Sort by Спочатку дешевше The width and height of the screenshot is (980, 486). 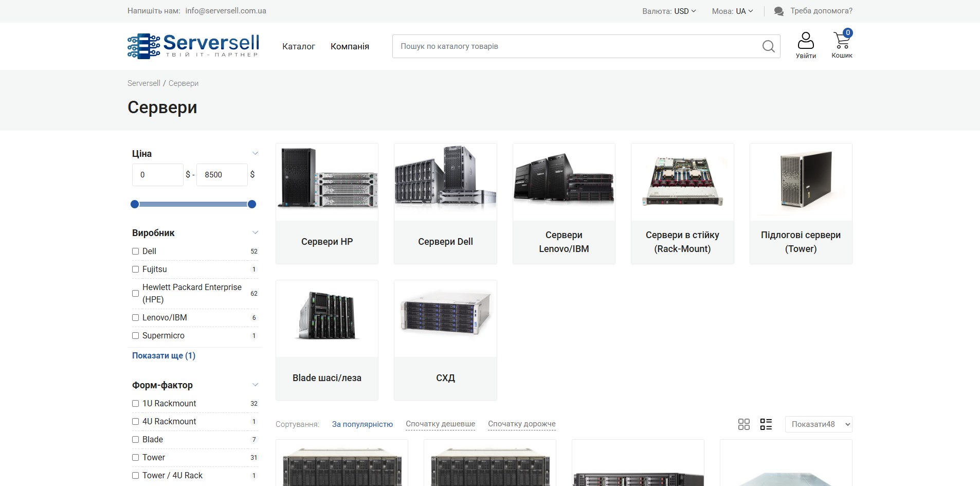tap(440, 424)
